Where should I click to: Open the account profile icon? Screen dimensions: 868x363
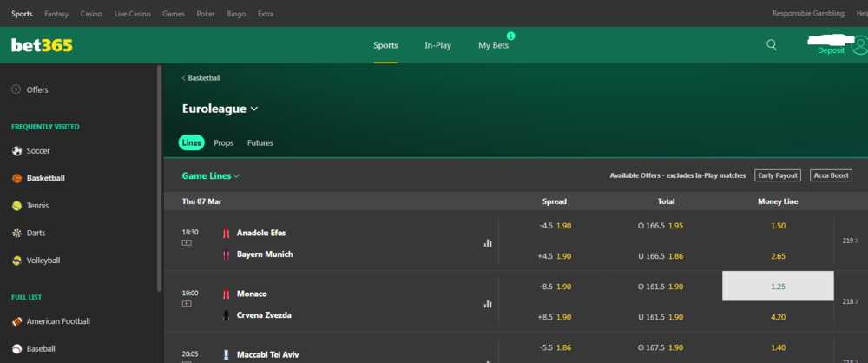point(859,45)
